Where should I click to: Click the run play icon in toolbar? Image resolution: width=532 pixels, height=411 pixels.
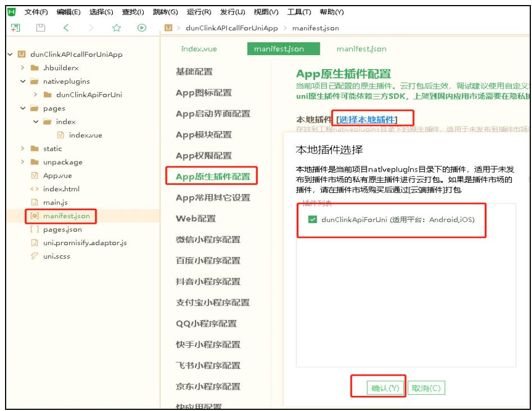click(142, 28)
